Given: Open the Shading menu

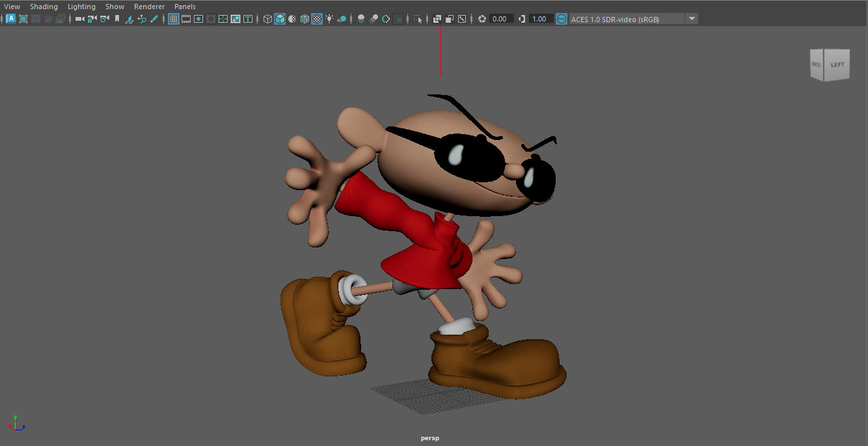Looking at the screenshot, I should coord(44,7).
